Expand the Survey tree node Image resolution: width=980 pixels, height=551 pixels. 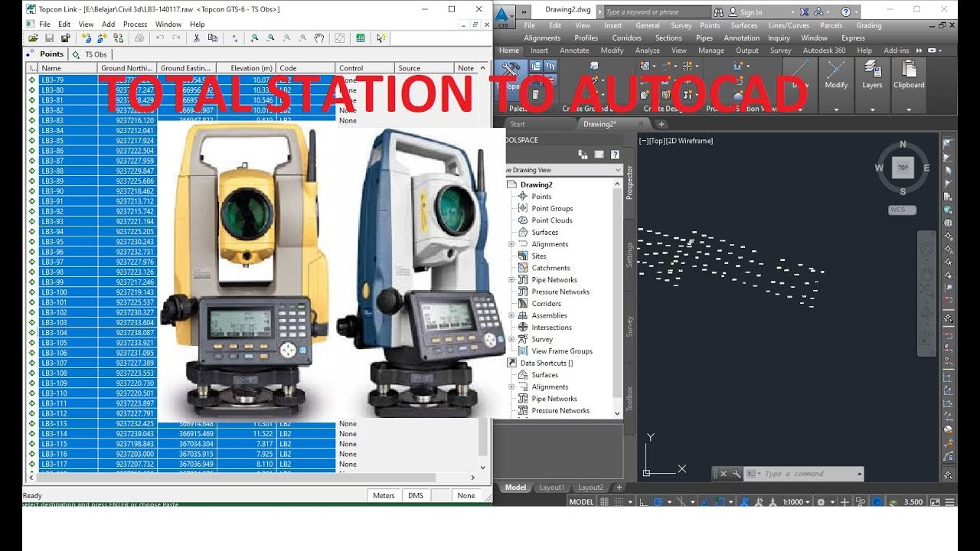point(511,339)
